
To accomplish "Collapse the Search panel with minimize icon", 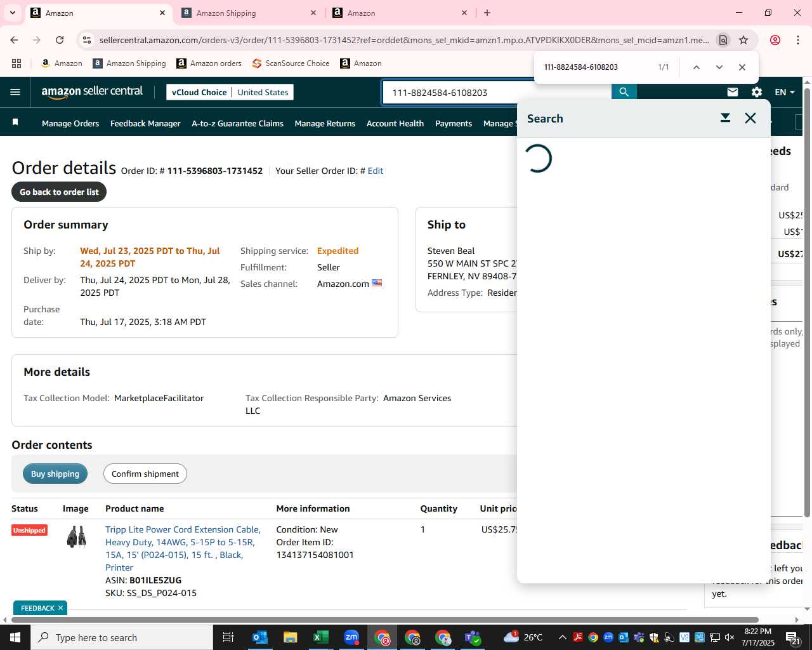I will [x=725, y=118].
